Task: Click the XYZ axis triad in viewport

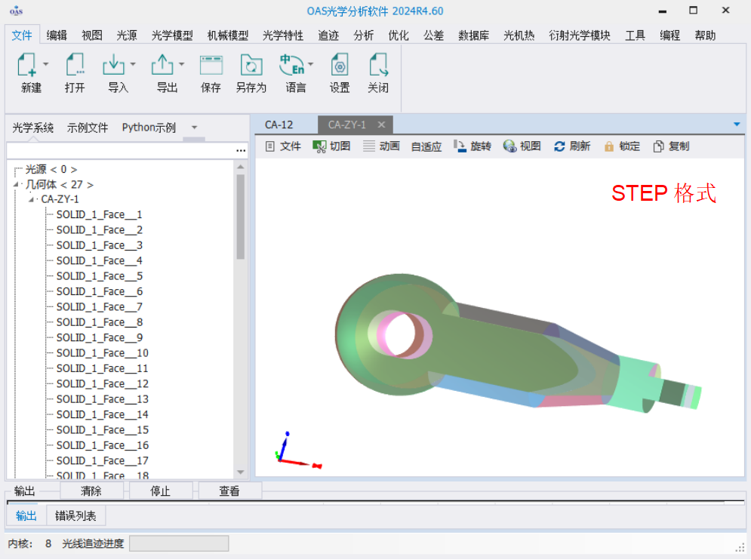Action: 297,451
